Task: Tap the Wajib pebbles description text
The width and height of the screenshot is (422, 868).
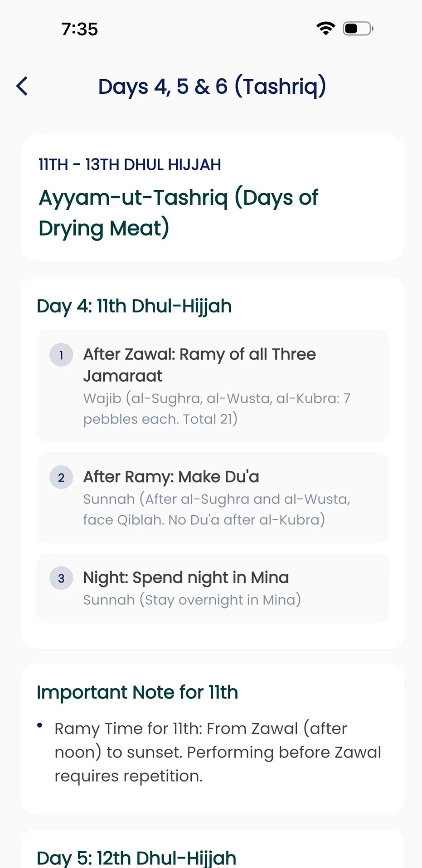Action: [x=217, y=408]
